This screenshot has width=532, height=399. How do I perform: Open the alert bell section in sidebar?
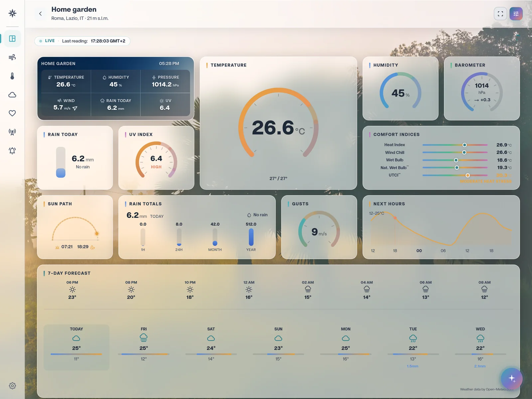point(12,151)
